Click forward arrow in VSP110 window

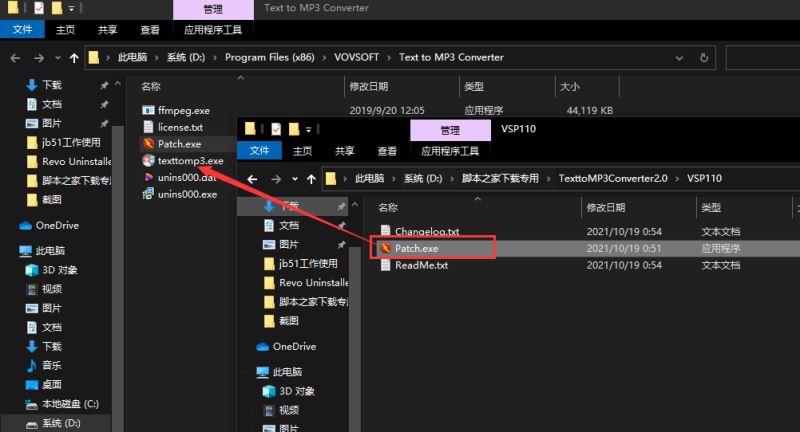(x=276, y=179)
